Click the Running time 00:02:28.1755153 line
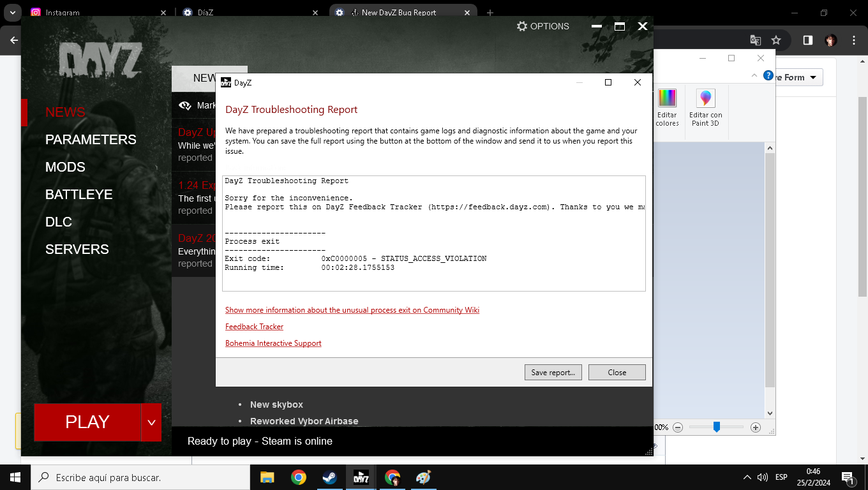 (x=310, y=267)
